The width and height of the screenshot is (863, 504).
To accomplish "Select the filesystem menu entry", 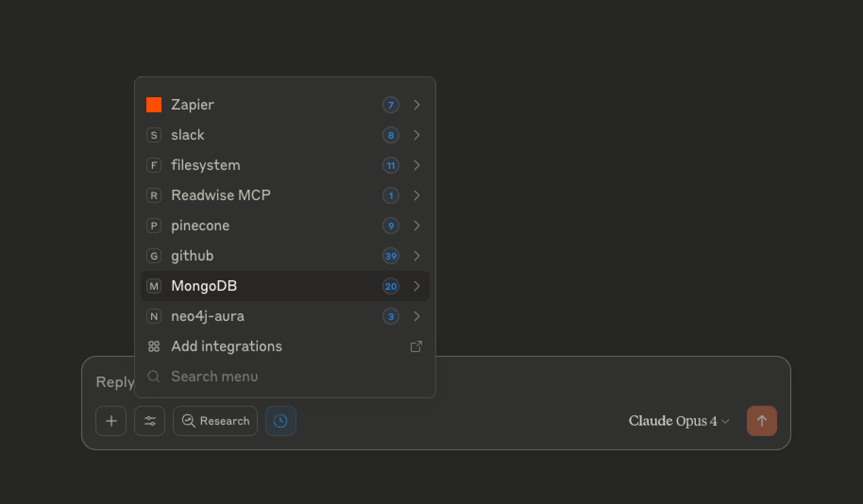I will 285,165.
